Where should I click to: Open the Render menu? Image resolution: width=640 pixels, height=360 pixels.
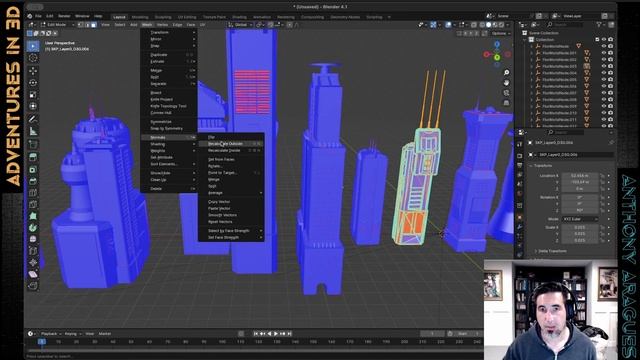pyautogui.click(x=64, y=16)
